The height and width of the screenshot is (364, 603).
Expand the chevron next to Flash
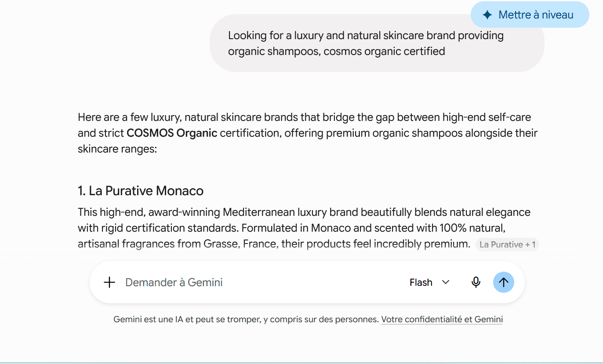(x=446, y=282)
